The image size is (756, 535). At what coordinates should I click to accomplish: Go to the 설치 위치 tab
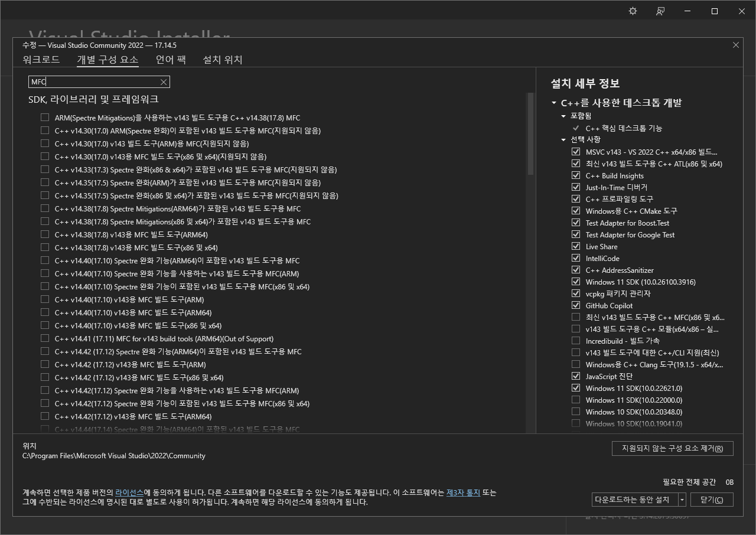pos(223,60)
